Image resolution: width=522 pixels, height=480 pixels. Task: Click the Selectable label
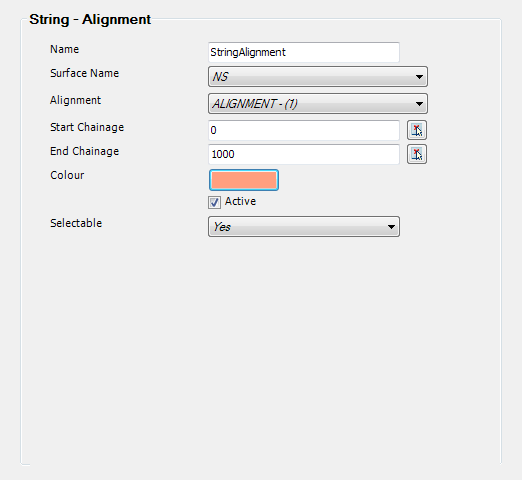pos(76,223)
